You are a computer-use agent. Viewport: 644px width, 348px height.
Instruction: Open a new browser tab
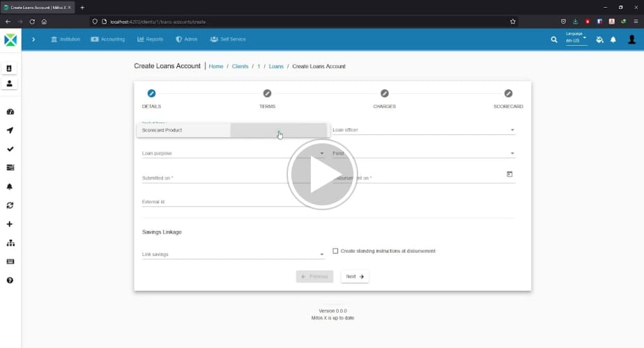click(x=82, y=8)
